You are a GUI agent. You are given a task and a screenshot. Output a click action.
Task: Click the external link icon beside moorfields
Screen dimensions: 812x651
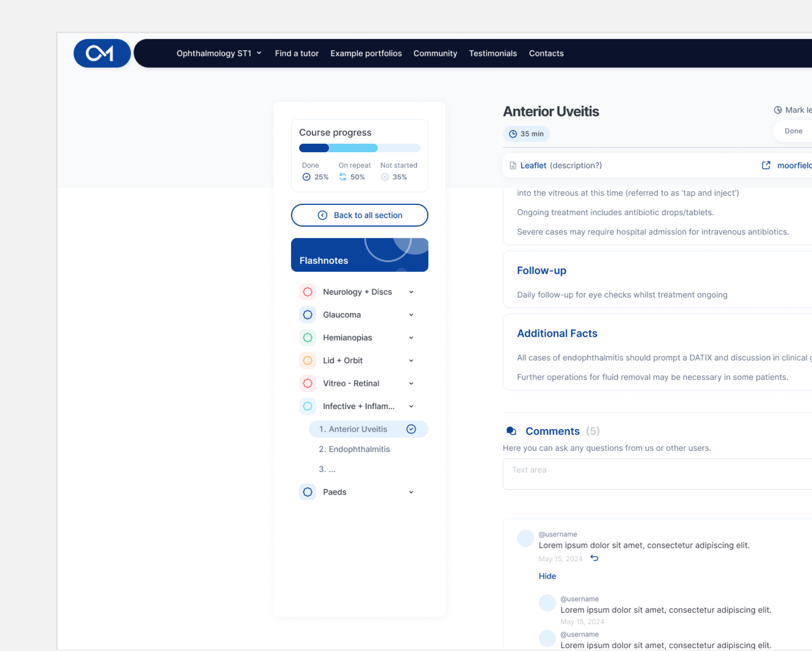[766, 165]
